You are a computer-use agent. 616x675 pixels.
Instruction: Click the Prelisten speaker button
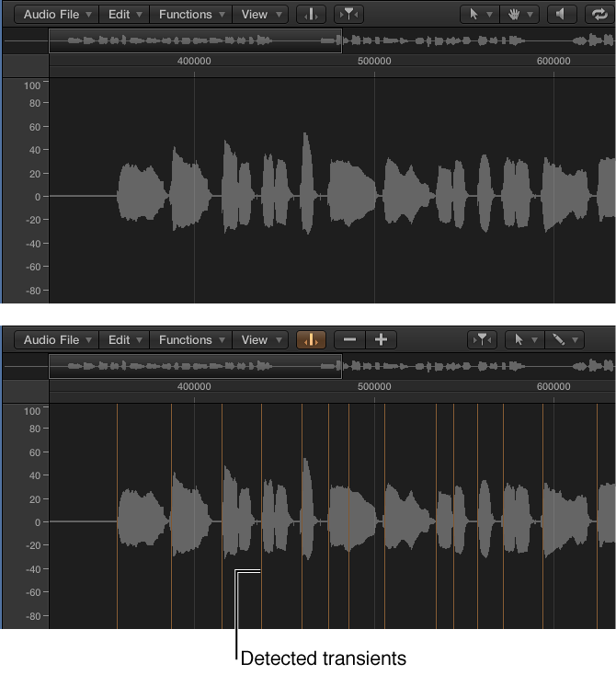tap(562, 15)
